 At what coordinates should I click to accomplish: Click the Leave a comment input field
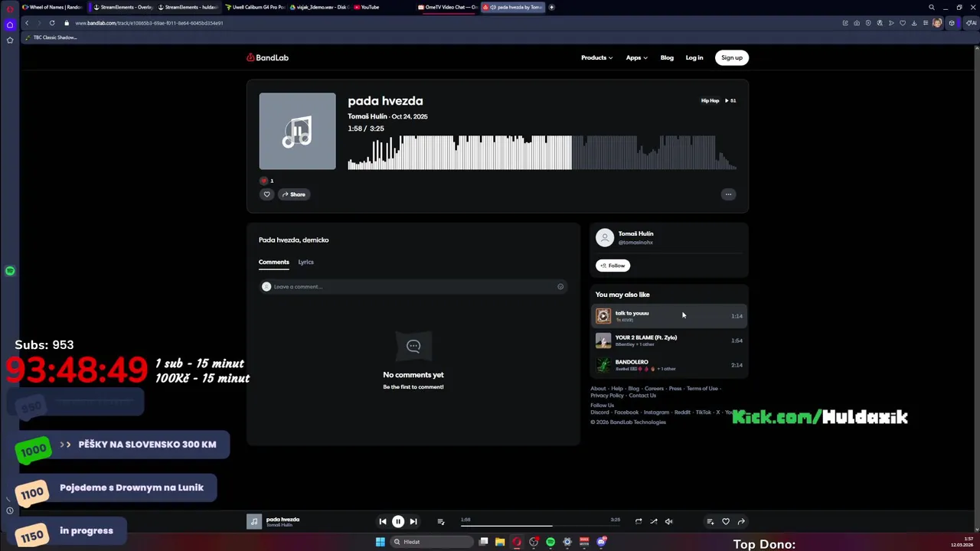(413, 287)
